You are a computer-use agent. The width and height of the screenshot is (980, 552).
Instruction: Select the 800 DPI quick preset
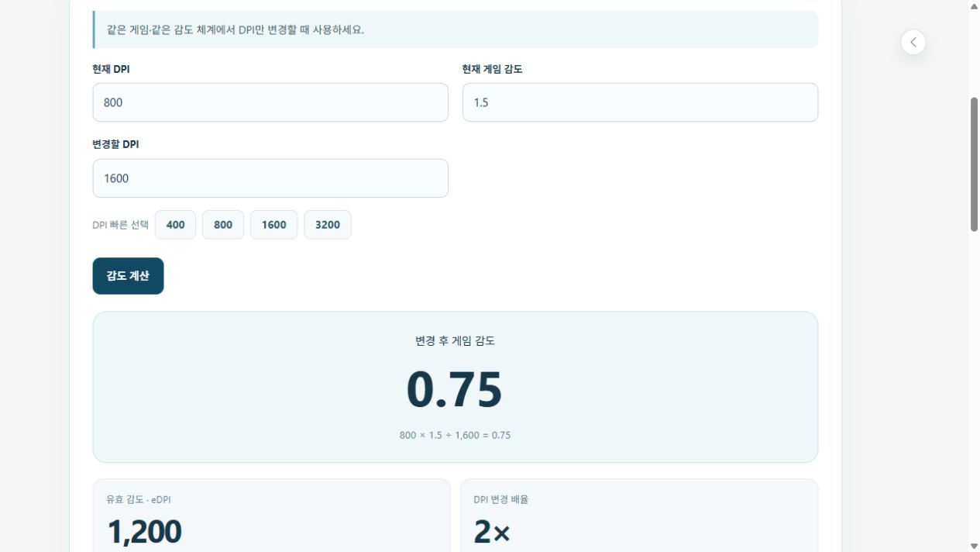coord(223,225)
